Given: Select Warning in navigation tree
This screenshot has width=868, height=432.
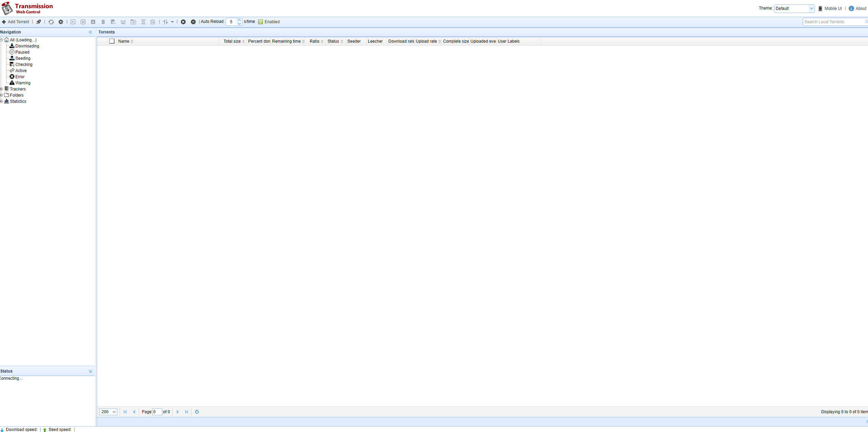Looking at the screenshot, I should coord(23,83).
